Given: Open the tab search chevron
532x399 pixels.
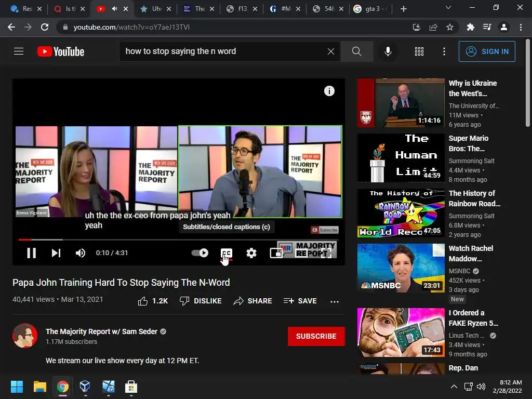Looking at the screenshot, I should (448, 7).
